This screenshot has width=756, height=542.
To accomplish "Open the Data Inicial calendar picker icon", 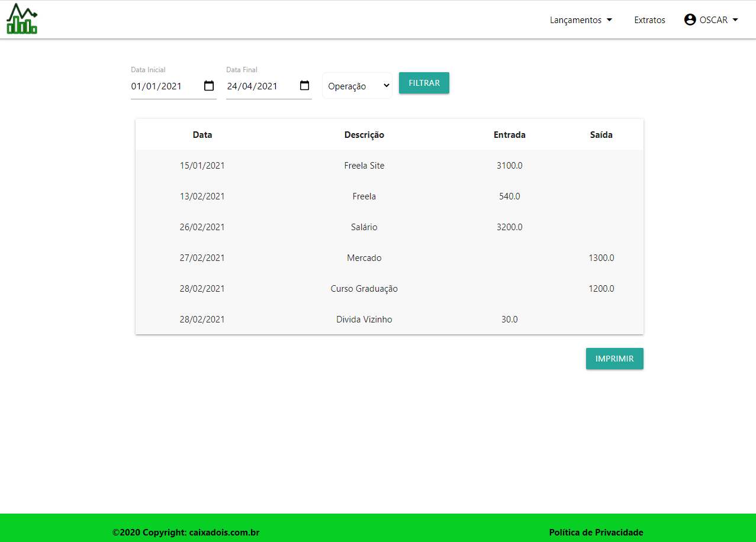I will click(209, 86).
